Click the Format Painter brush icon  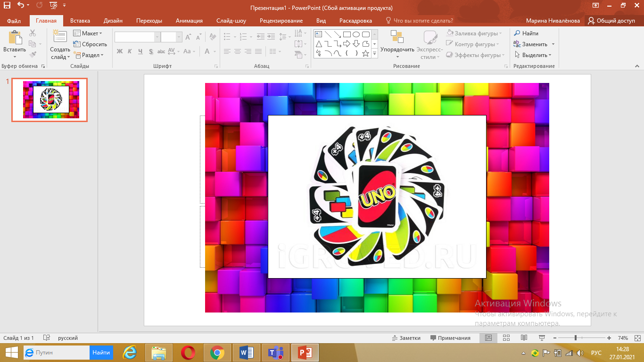click(33, 55)
